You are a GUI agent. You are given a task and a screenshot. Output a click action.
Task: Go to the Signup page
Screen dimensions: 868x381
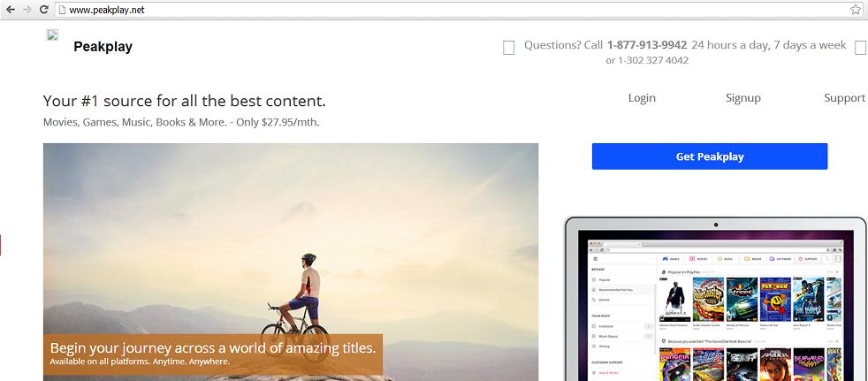[742, 98]
